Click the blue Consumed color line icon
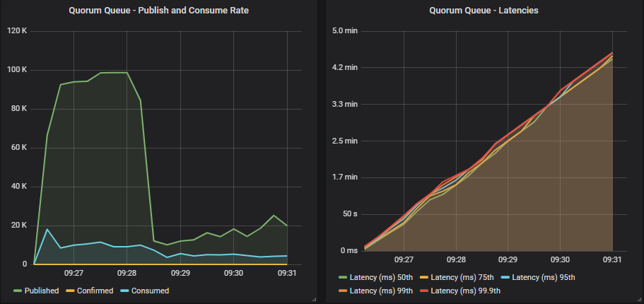 [x=124, y=291]
